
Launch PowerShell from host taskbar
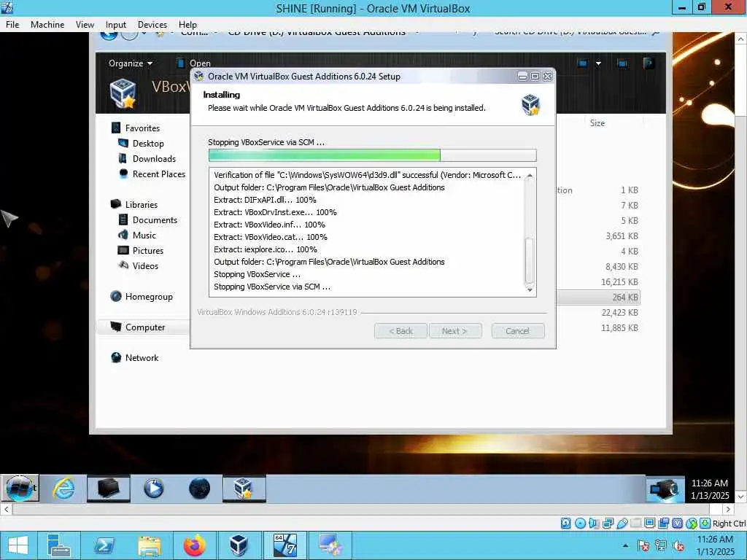(104, 545)
